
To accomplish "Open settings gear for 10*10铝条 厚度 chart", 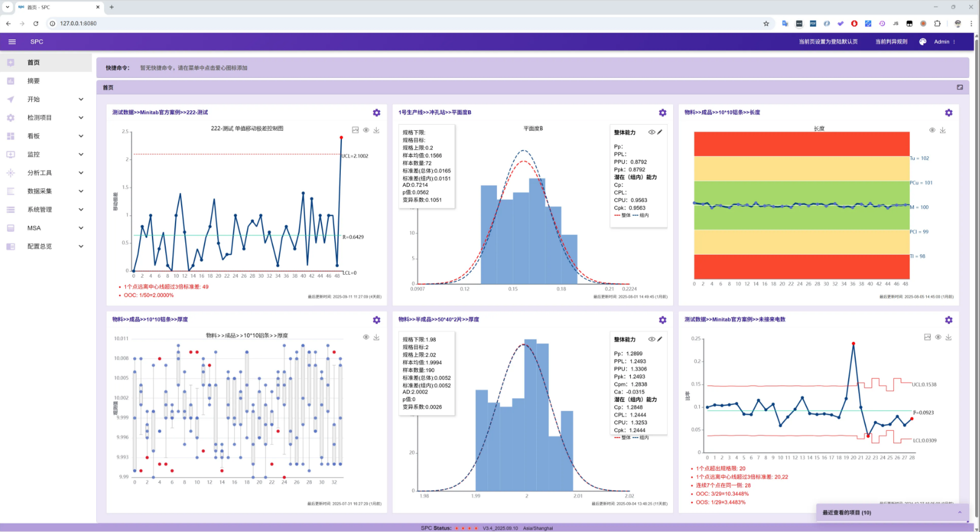I will pyautogui.click(x=377, y=320).
